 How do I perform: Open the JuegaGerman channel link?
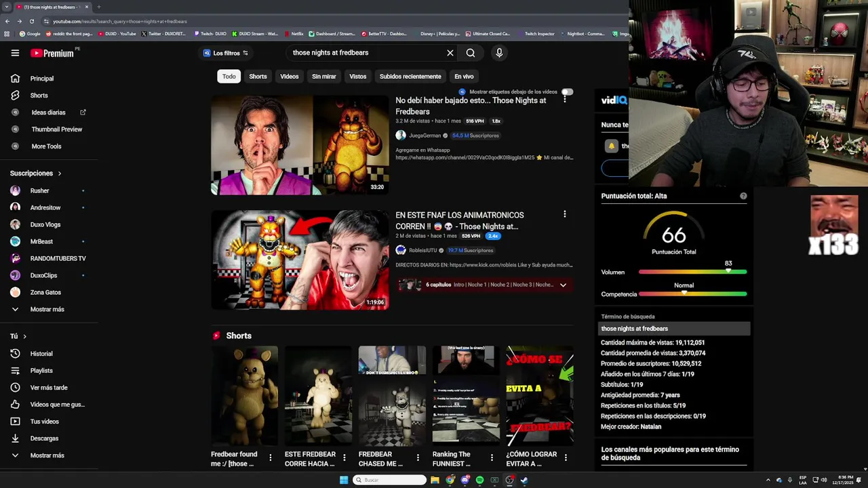tap(425, 136)
